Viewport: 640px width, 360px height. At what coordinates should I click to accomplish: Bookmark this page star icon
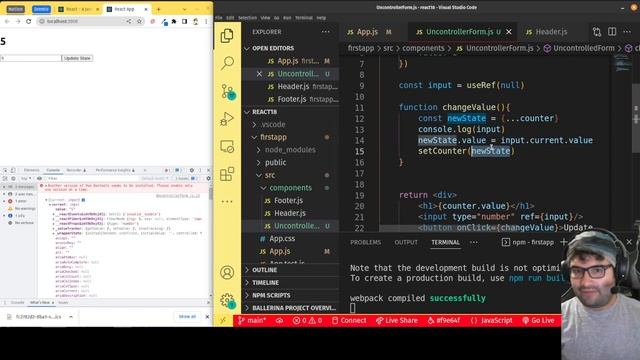pos(139,21)
